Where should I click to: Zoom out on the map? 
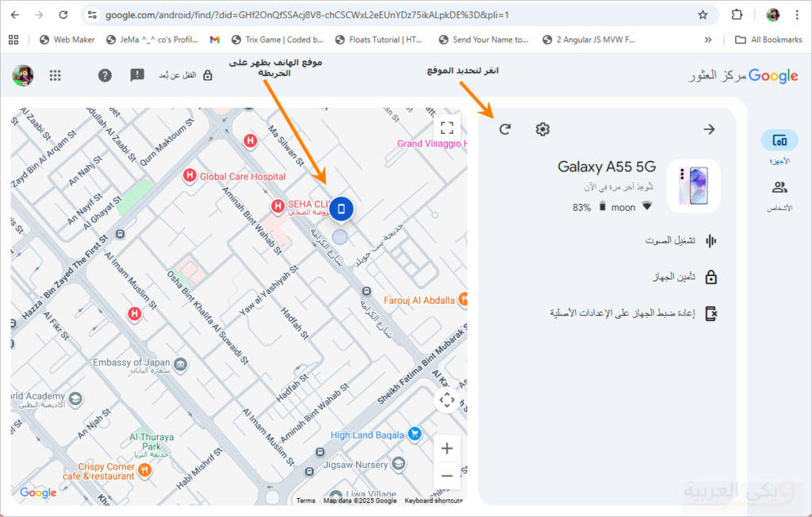(x=447, y=476)
